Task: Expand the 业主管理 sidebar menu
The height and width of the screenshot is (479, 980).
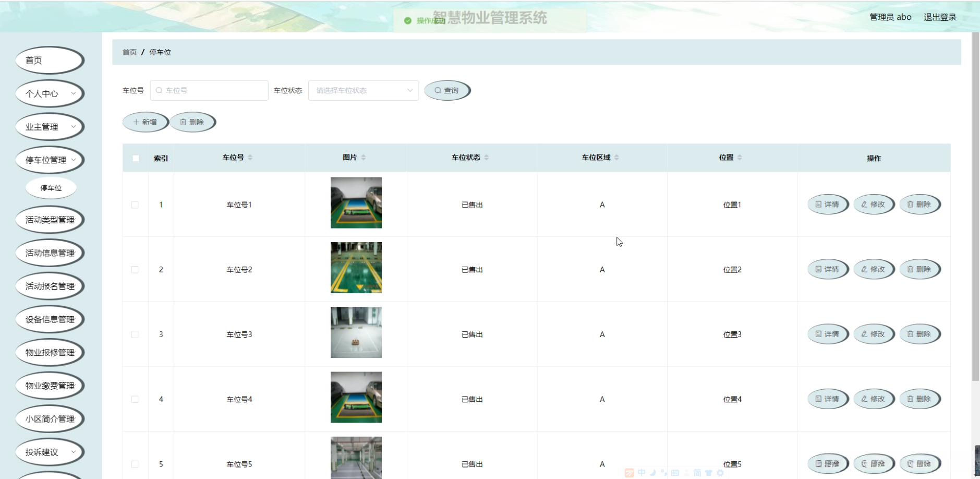Action: pyautogui.click(x=50, y=127)
